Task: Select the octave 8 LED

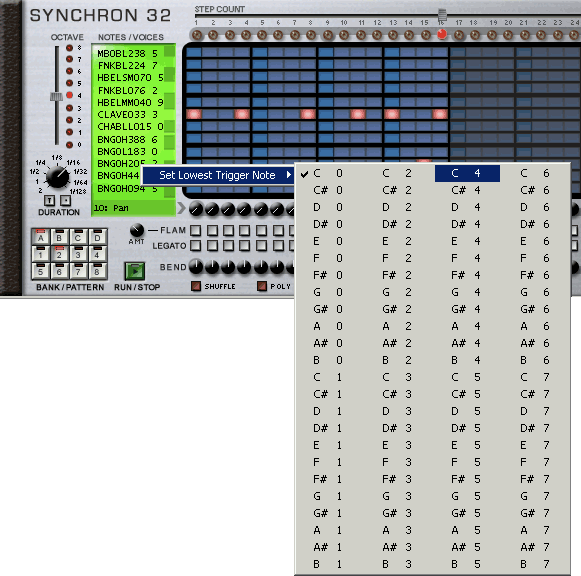Action: [x=69, y=47]
